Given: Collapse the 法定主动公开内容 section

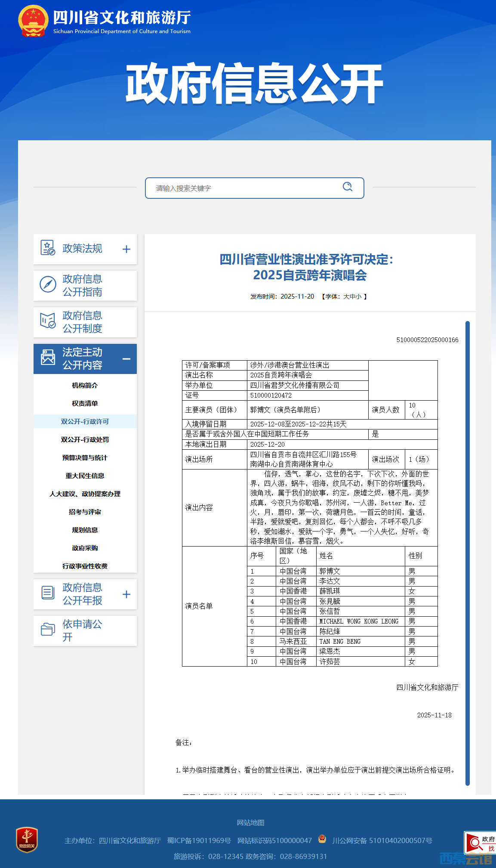Looking at the screenshot, I should (126, 359).
